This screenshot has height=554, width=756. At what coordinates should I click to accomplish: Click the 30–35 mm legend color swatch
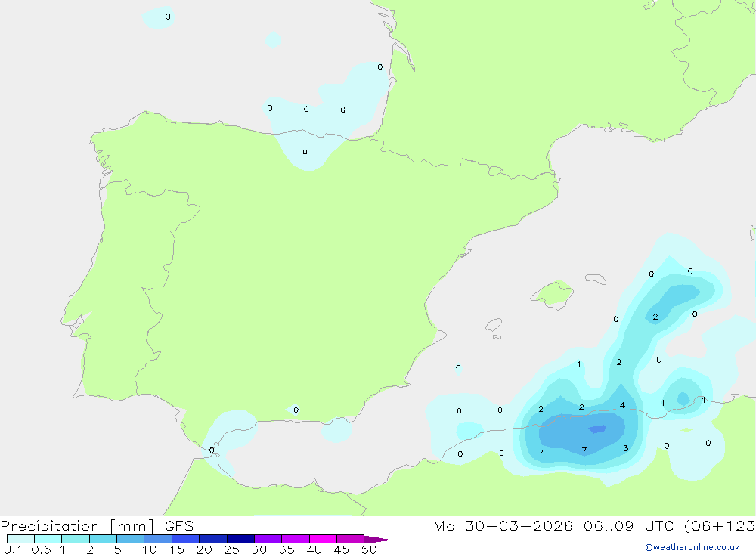point(268,539)
